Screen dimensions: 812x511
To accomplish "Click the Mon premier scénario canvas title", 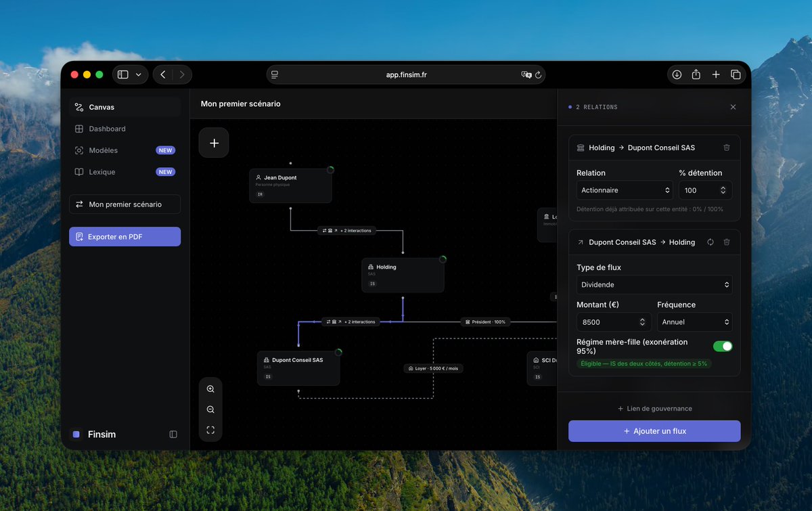I will point(240,104).
